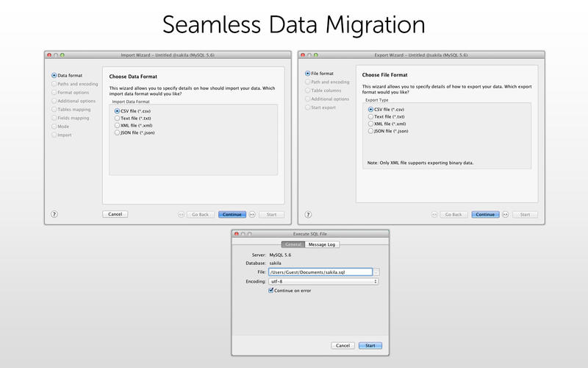Screen dimensions: 588x368
Task: Uncheck Continue on error checkbox
Action: [271, 290]
